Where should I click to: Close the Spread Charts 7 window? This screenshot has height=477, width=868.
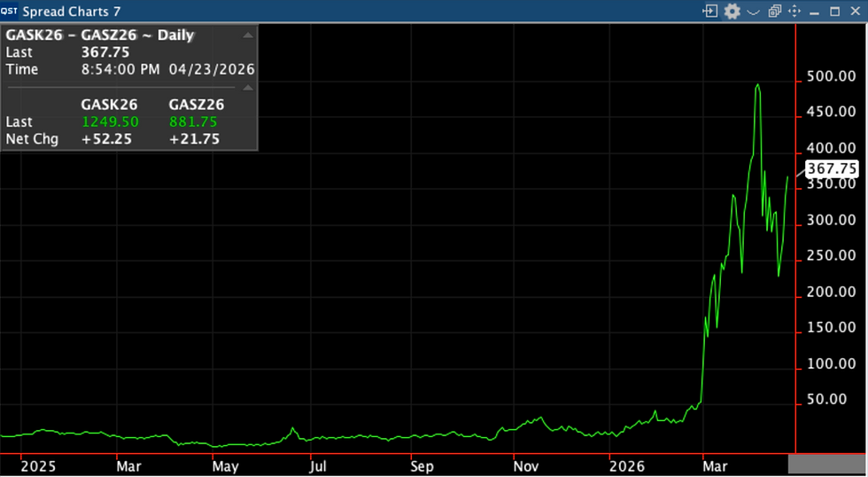pyautogui.click(x=856, y=11)
